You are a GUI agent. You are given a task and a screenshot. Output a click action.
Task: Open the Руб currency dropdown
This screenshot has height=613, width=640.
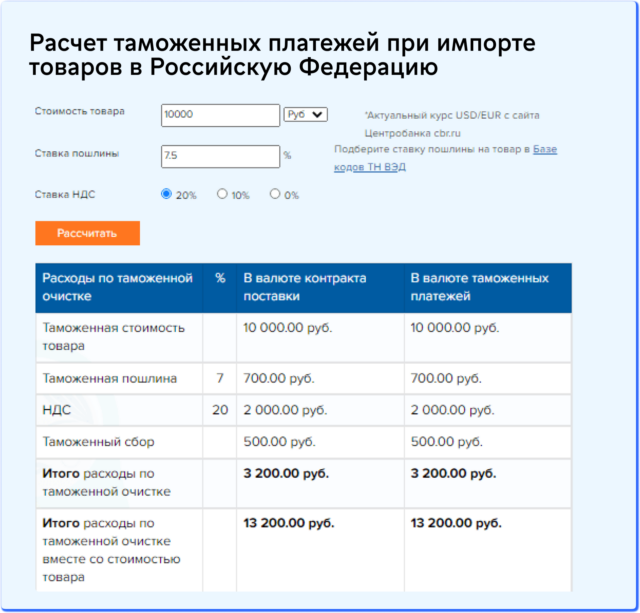[305, 115]
